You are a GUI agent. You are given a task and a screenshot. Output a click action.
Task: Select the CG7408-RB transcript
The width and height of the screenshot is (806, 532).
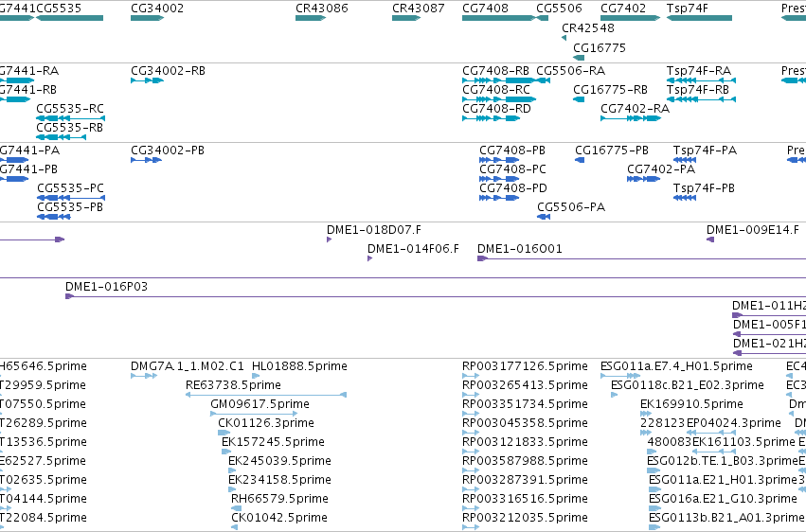[498, 80]
